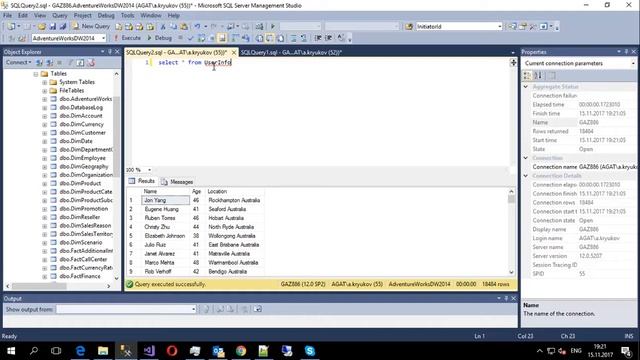This screenshot has height=360, width=640.
Task: Click the New Query toolbar button
Action: click(x=91, y=26)
